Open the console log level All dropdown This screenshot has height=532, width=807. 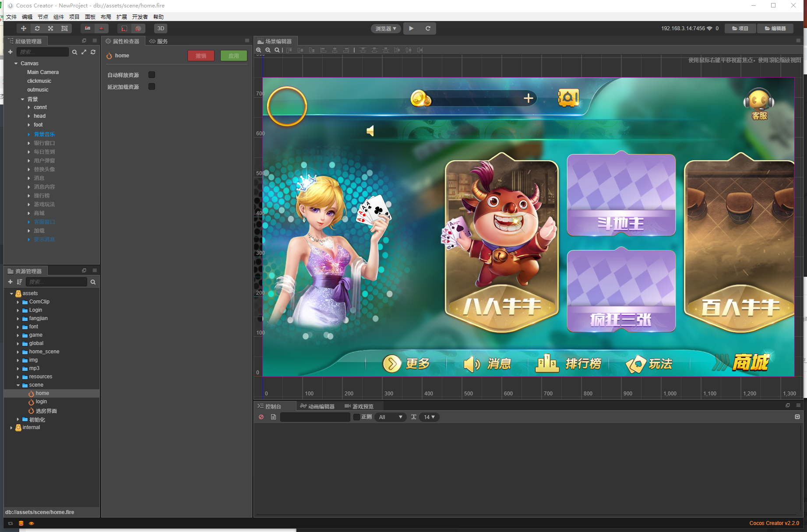point(391,417)
